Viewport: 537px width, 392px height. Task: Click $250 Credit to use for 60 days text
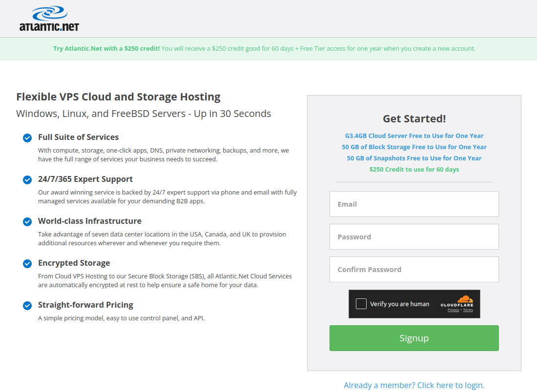tap(414, 170)
